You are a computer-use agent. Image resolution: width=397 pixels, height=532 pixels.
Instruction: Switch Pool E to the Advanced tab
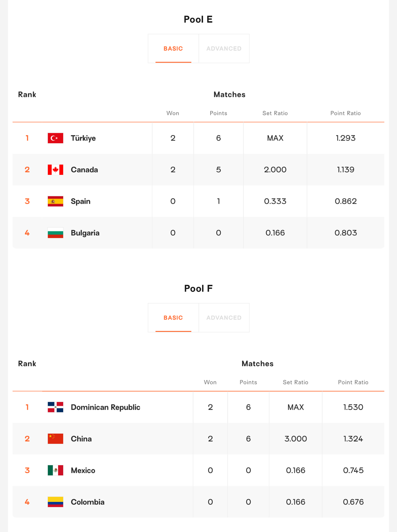(224, 49)
